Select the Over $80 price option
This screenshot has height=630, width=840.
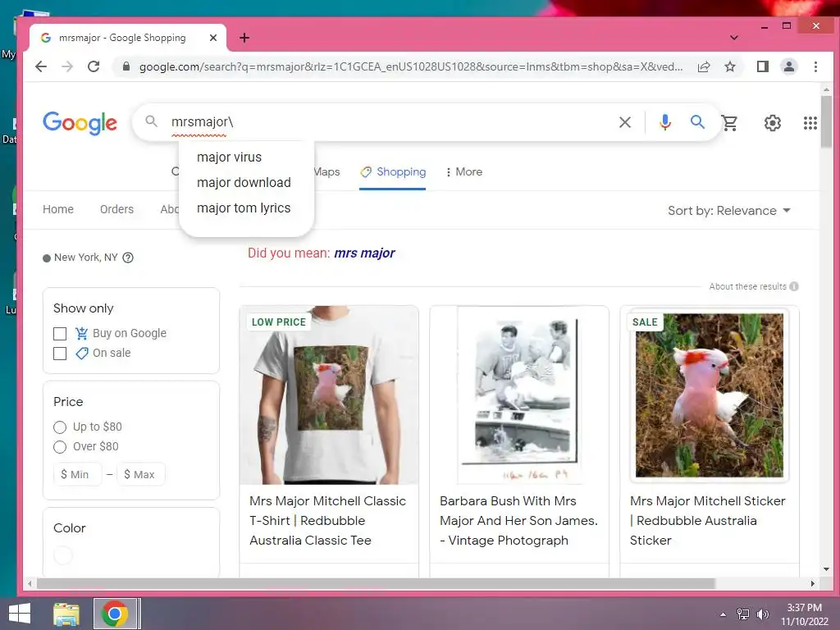(60, 447)
